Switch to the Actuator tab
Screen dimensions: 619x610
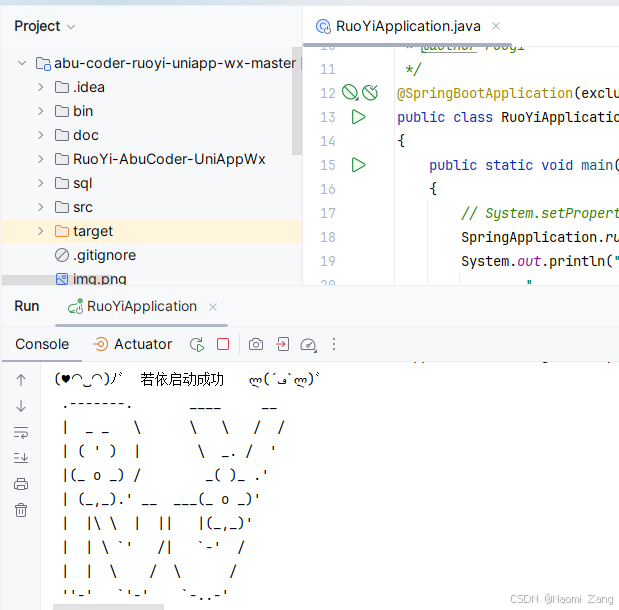[132, 344]
